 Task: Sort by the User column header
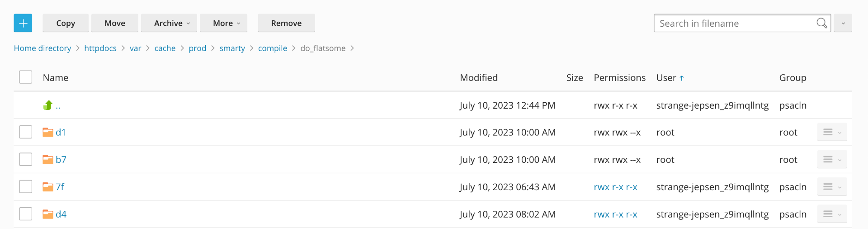point(666,78)
